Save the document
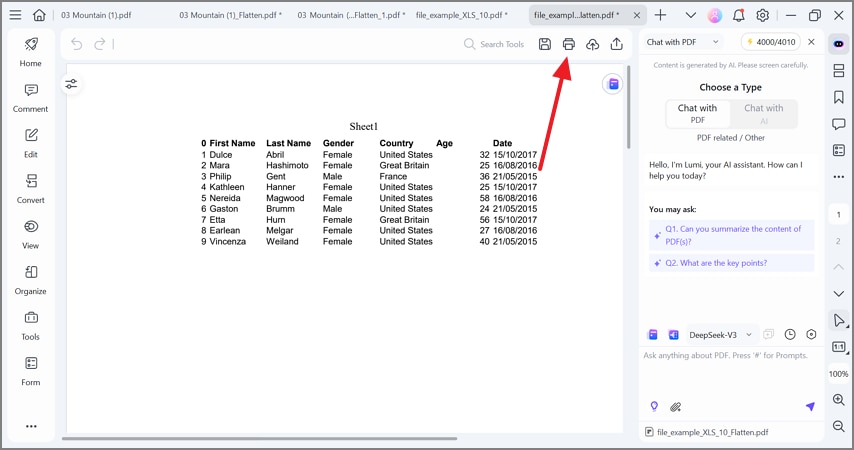 point(545,44)
